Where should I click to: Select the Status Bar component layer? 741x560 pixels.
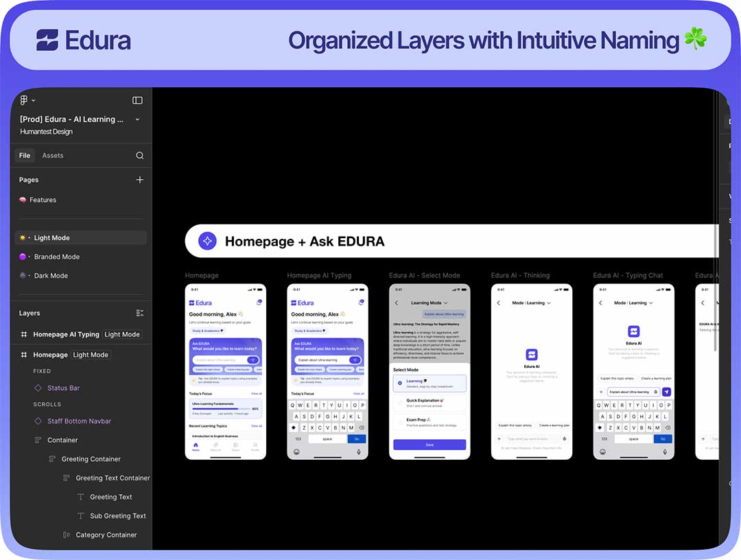click(63, 388)
